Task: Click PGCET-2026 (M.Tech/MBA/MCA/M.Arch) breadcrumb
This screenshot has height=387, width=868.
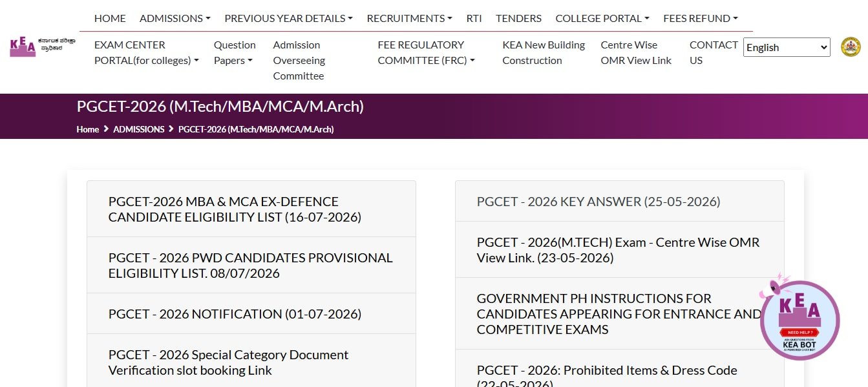Action: point(256,129)
